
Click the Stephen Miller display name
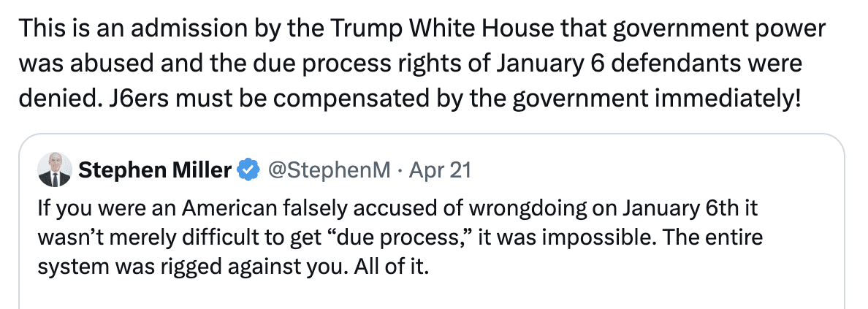pyautogui.click(x=155, y=171)
